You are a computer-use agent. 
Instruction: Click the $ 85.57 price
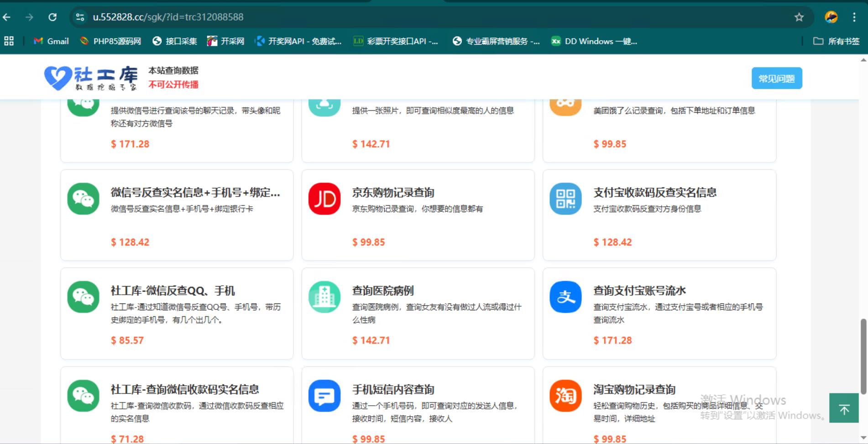pos(127,340)
